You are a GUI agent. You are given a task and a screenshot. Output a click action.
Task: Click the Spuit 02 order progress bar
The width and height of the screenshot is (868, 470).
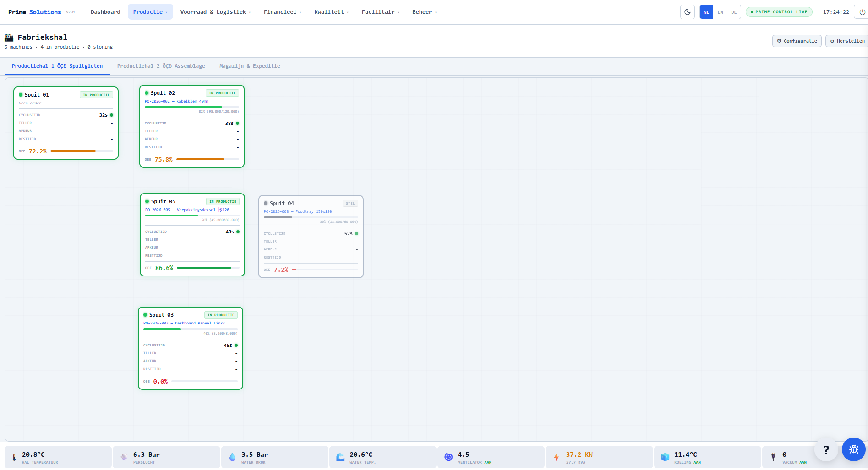(x=192, y=107)
